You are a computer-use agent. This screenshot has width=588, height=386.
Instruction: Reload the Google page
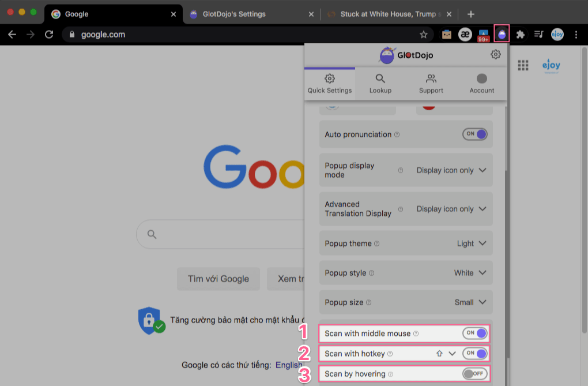tap(49, 35)
